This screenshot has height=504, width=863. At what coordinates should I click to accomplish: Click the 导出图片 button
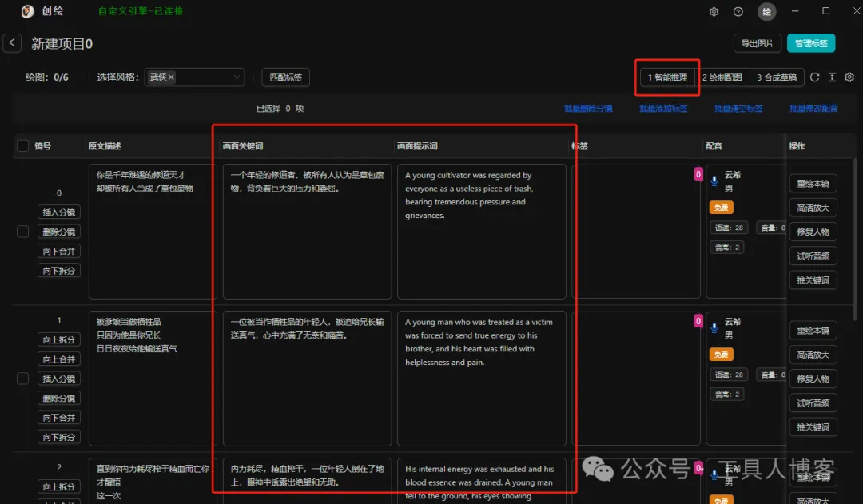[x=757, y=43]
